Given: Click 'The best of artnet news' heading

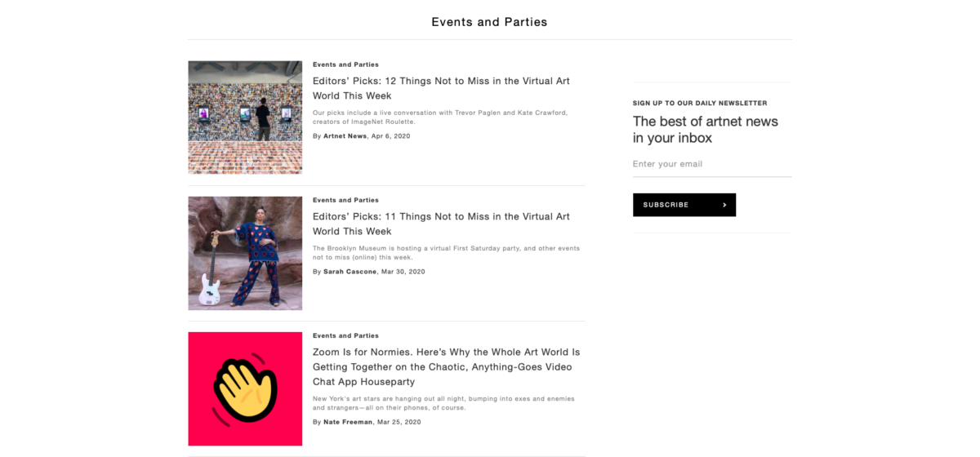Looking at the screenshot, I should (705, 130).
